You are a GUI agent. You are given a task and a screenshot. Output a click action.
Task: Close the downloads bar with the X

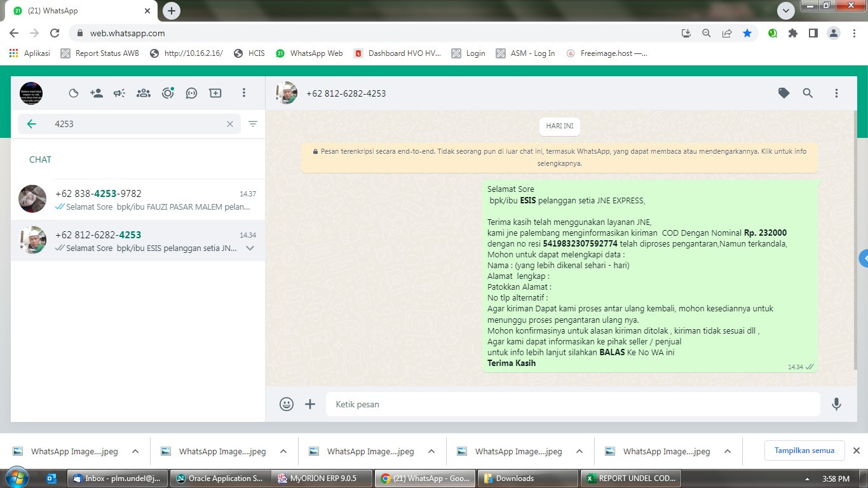[856, 451]
